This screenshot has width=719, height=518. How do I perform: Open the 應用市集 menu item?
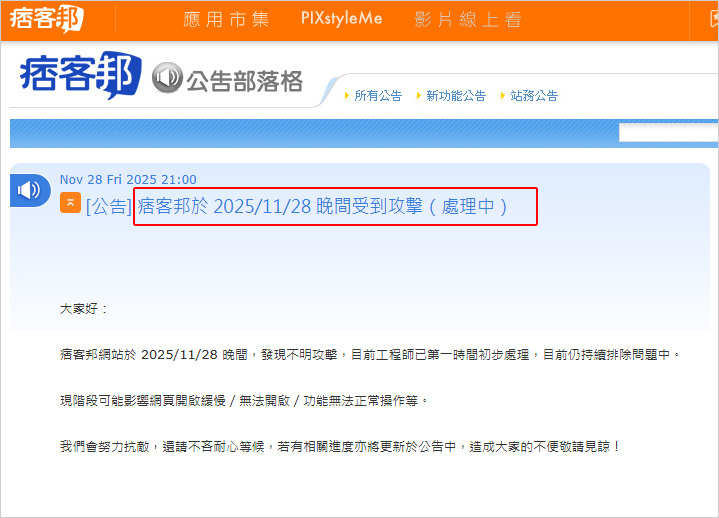226,19
